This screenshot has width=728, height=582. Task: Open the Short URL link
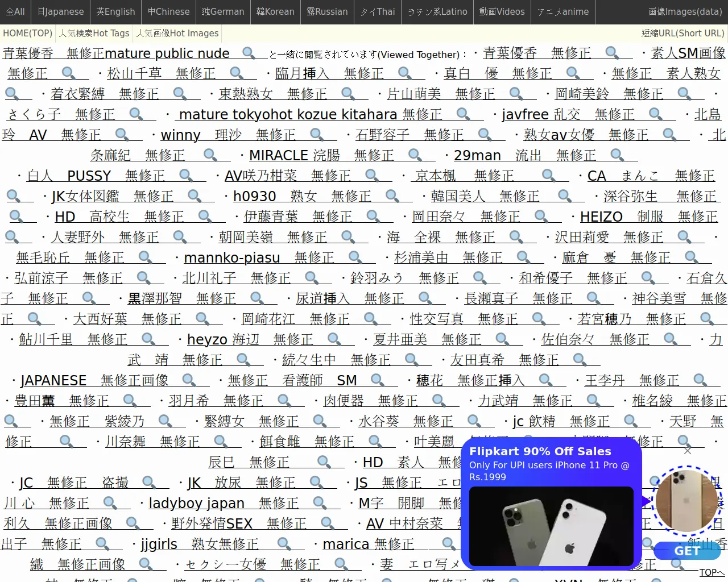682,34
